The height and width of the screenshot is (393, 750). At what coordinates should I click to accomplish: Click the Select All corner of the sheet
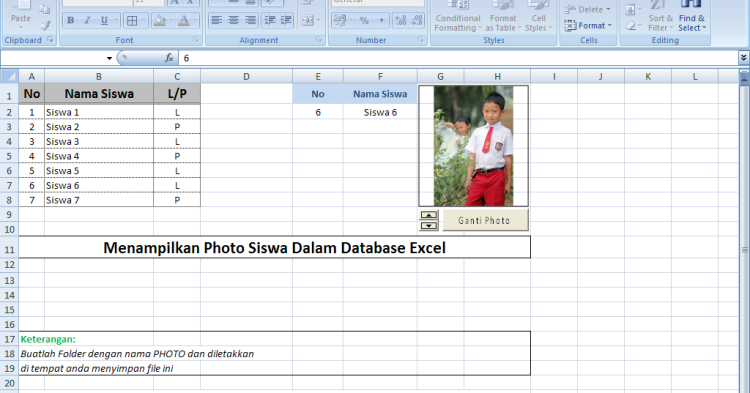tap(10, 76)
